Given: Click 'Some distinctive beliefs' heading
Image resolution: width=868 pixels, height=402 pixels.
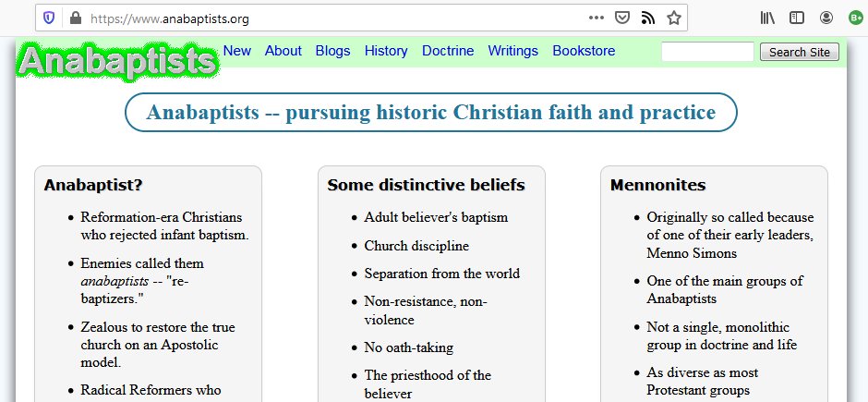Looking at the screenshot, I should point(426,185).
